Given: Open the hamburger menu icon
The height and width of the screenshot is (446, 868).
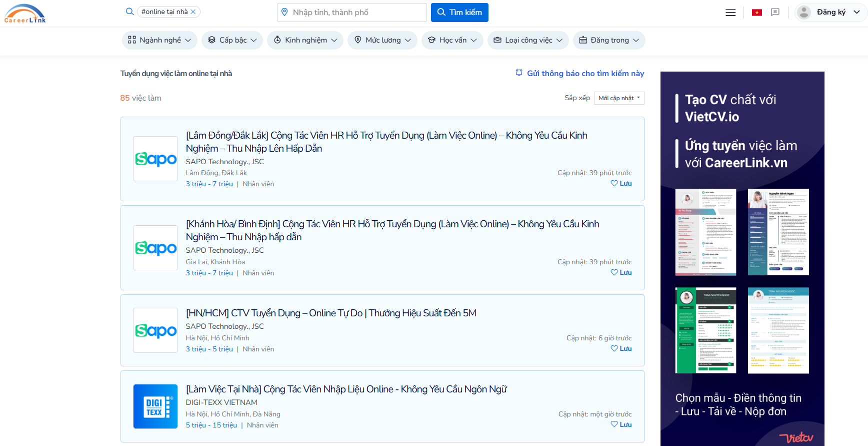Looking at the screenshot, I should click(730, 13).
